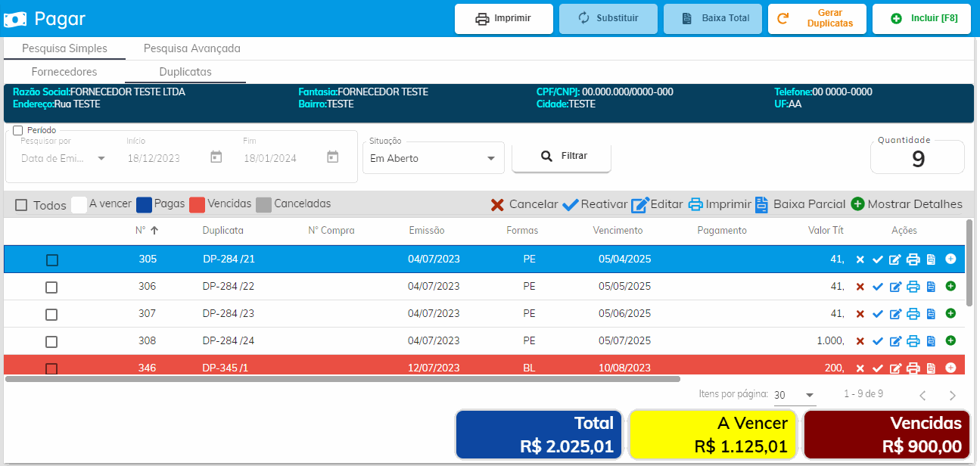Open Itens por página dropdown

pyautogui.click(x=795, y=395)
